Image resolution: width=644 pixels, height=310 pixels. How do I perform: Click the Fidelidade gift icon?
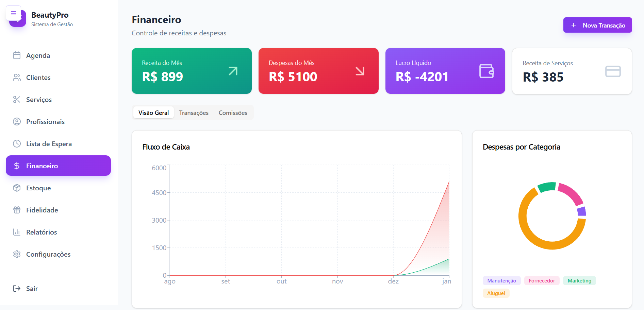[x=17, y=210]
